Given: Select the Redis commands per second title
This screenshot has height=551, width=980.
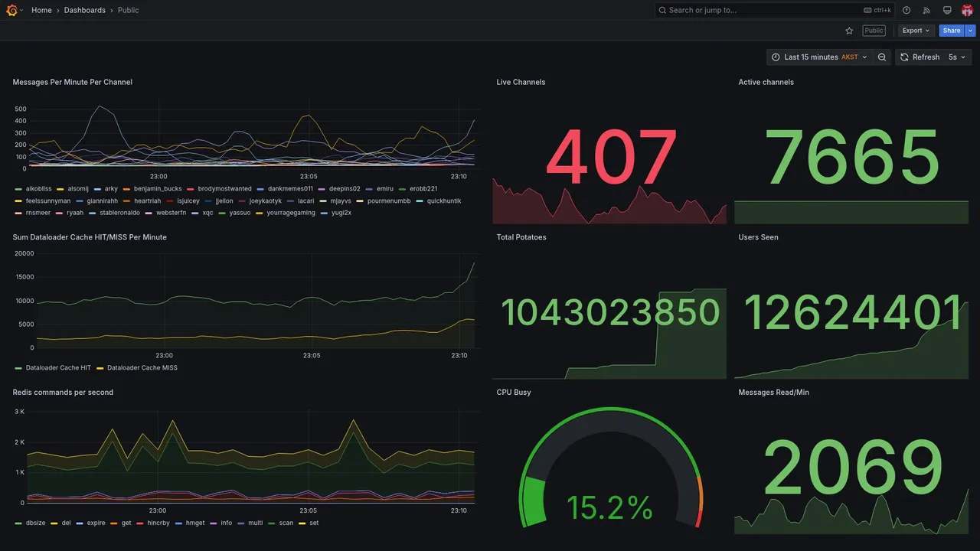Looking at the screenshot, I should 63,393.
